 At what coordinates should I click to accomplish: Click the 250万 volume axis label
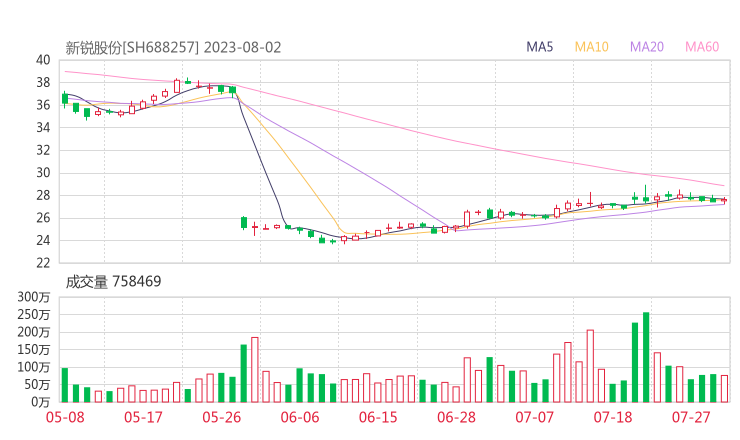pyautogui.click(x=34, y=314)
